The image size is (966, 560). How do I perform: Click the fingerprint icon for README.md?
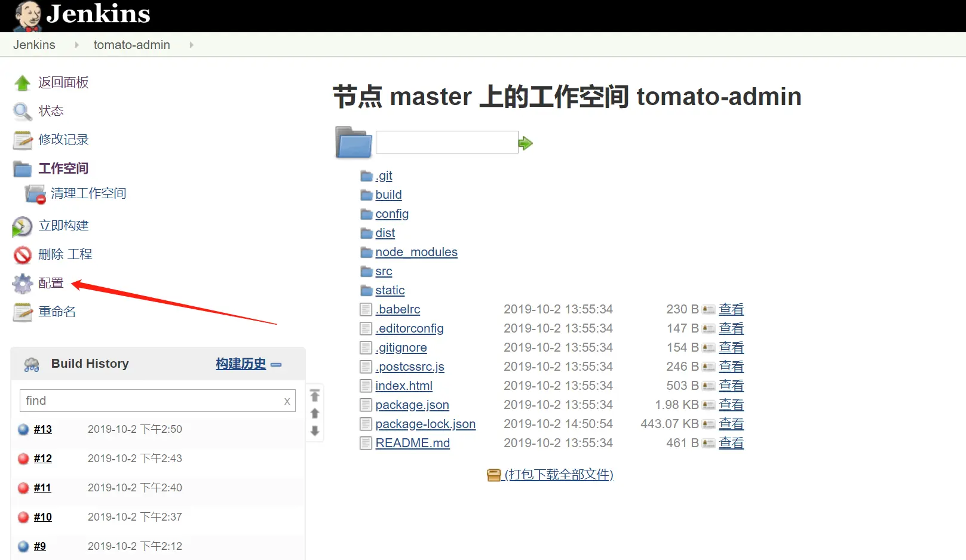pos(709,444)
